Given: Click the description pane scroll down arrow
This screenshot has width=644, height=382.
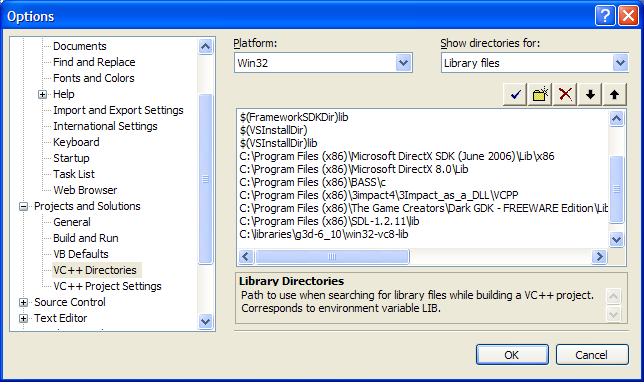Looking at the screenshot, I should click(x=614, y=315).
